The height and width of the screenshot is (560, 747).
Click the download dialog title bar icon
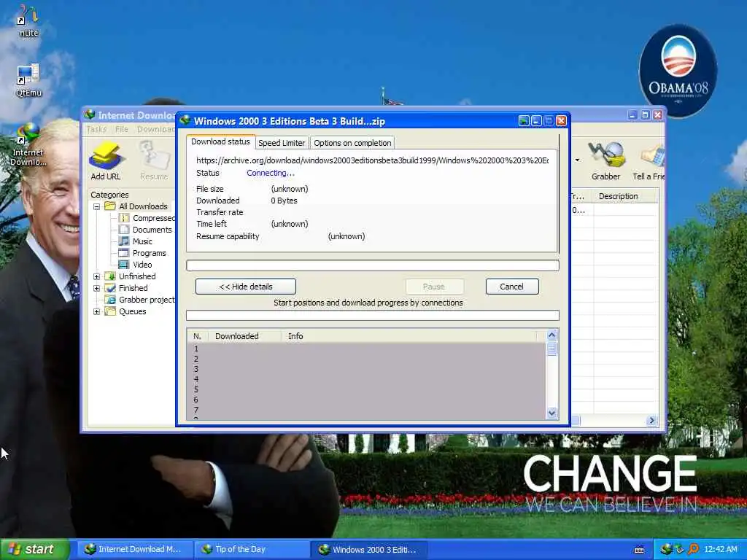click(x=185, y=120)
